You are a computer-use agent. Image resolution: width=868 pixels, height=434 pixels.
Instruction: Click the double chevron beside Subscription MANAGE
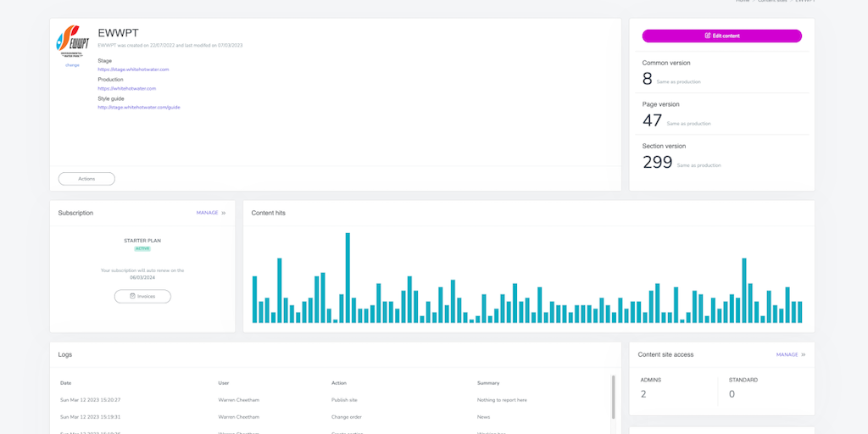(x=224, y=213)
